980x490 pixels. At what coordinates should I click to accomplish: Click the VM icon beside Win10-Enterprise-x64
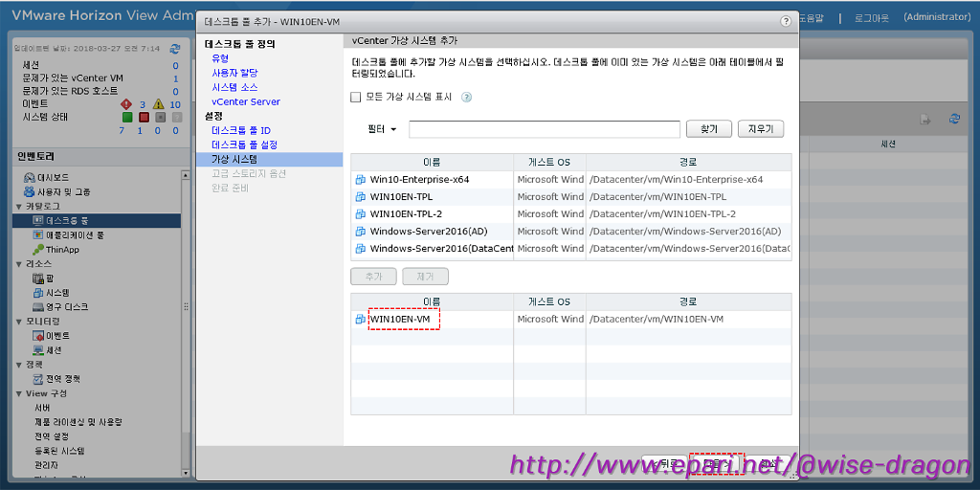pyautogui.click(x=360, y=179)
